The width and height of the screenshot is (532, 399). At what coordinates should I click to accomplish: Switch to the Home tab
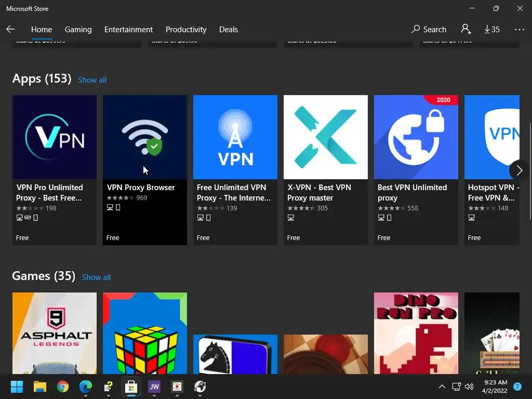pyautogui.click(x=42, y=30)
